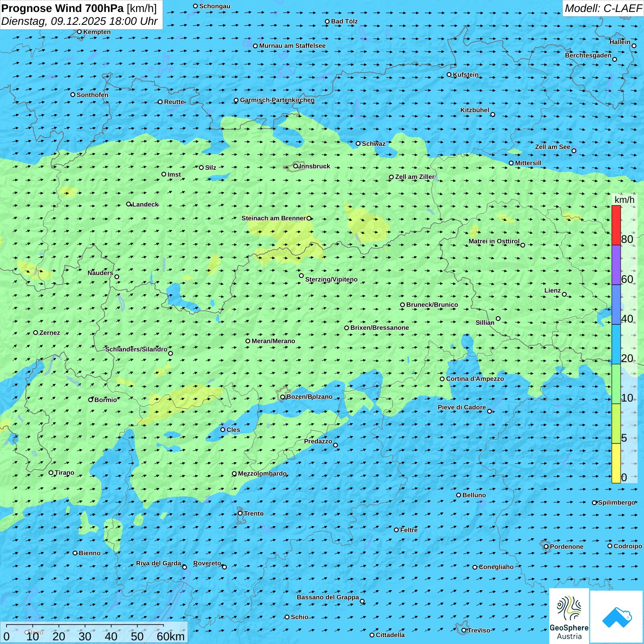Click the forecast date 'Dienstag, 09.12.2025' text
644x644 pixels.
[54, 22]
